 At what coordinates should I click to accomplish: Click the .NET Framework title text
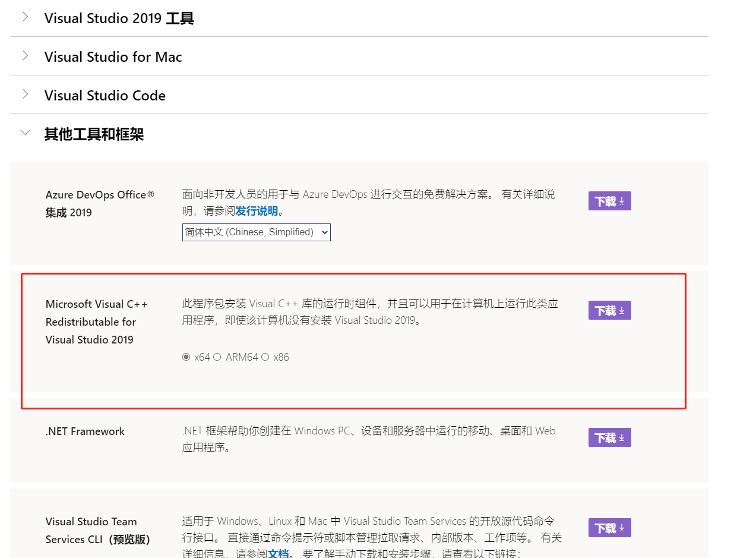85,431
